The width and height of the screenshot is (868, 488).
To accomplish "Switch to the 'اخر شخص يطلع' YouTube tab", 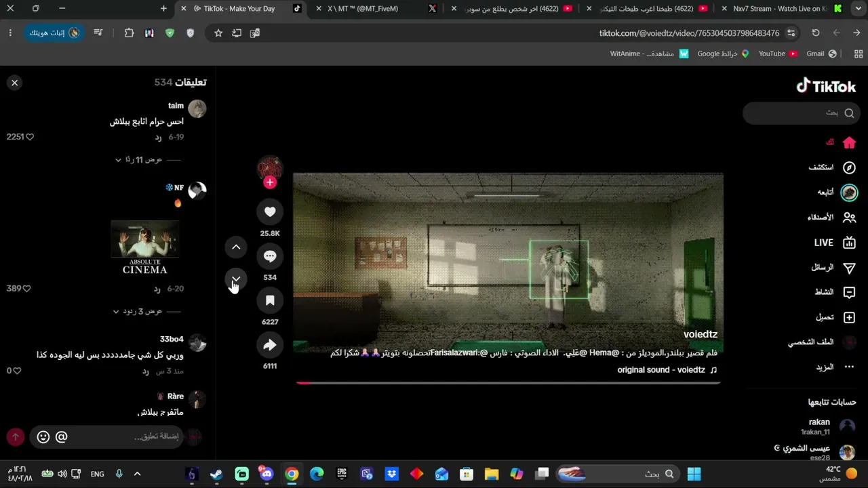I will click(513, 9).
